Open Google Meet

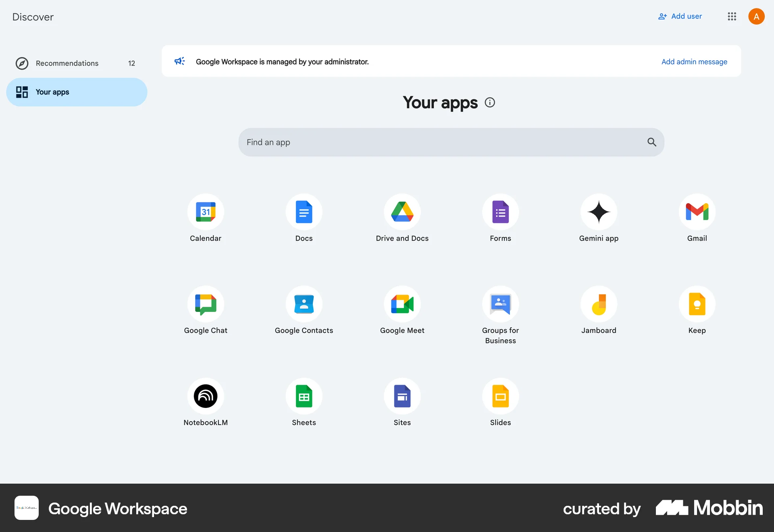(x=402, y=304)
